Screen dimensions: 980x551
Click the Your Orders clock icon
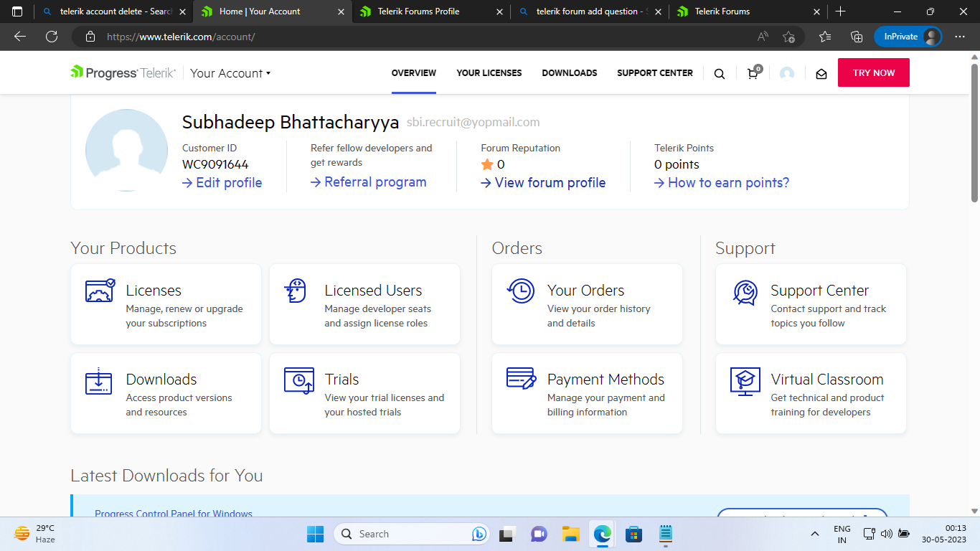(x=520, y=291)
